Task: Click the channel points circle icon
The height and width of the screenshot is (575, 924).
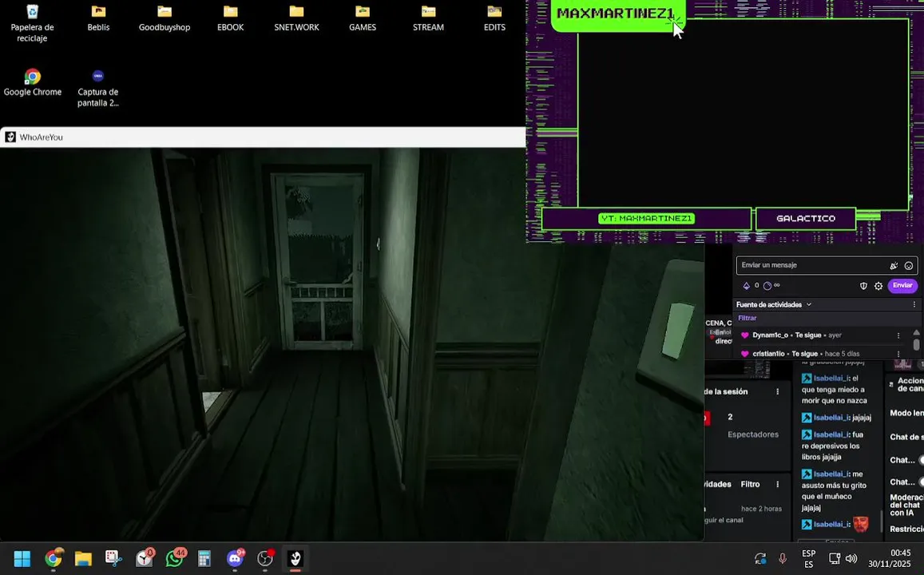Action: tap(767, 286)
